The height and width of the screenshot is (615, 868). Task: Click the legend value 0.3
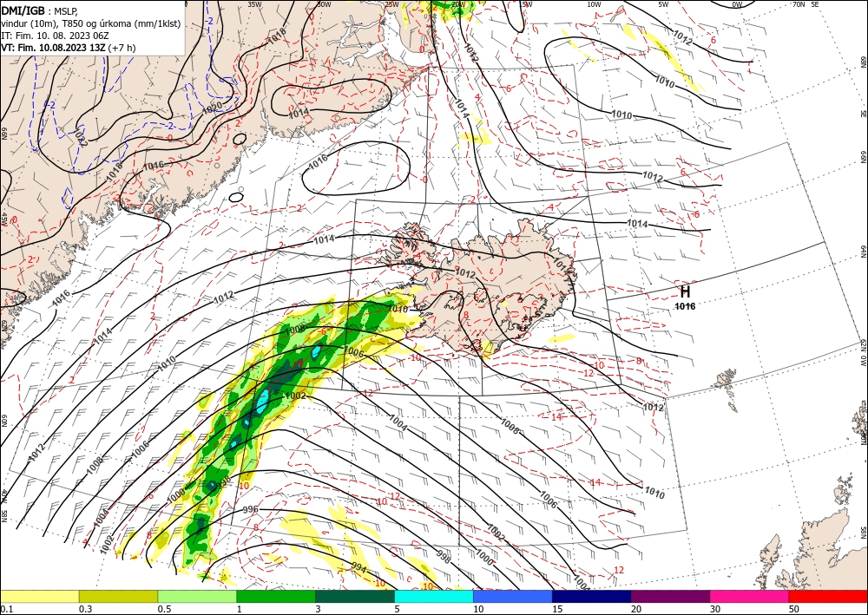(x=85, y=609)
